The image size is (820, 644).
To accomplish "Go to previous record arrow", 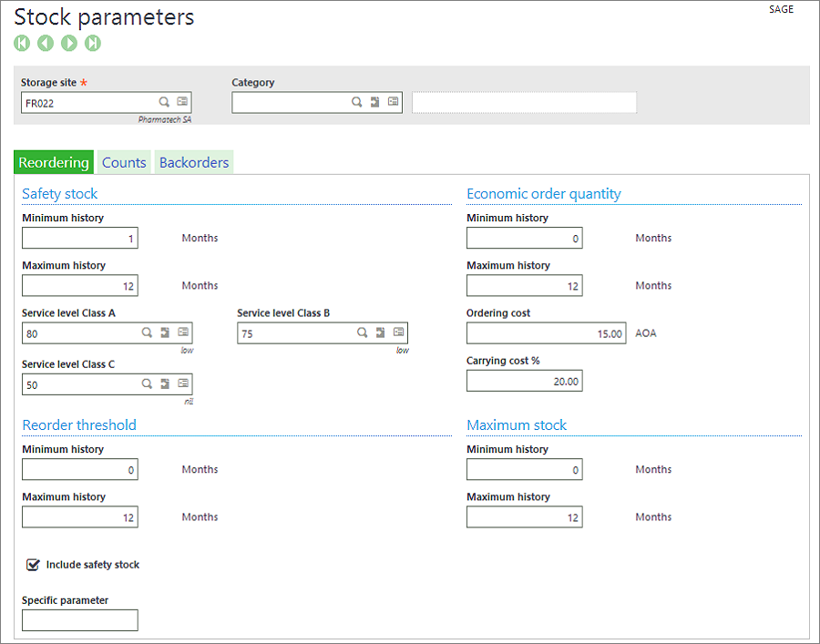I will point(46,43).
